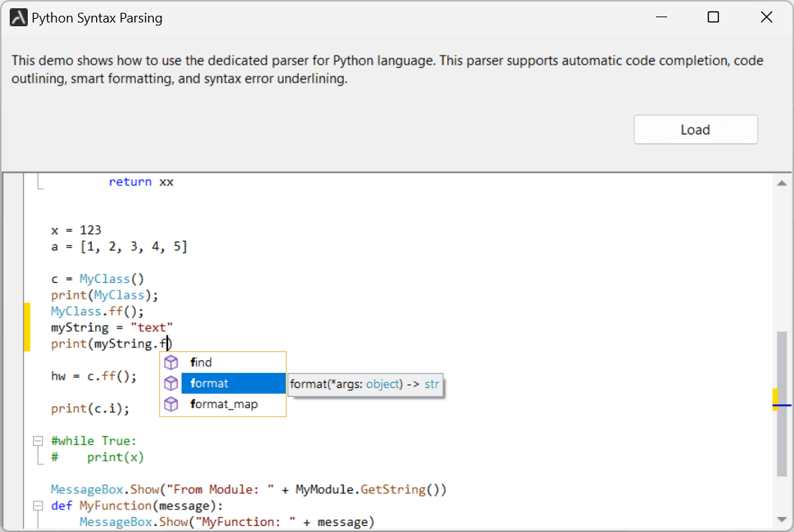This screenshot has height=532, width=794.
Task: Click the '# print(x)' comment line
Action: pos(98,457)
